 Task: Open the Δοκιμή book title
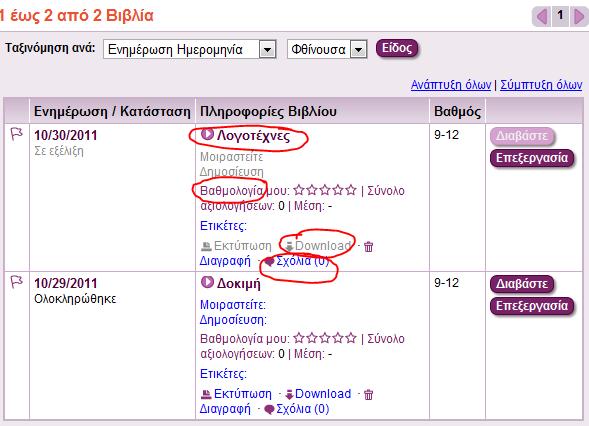pos(239,284)
